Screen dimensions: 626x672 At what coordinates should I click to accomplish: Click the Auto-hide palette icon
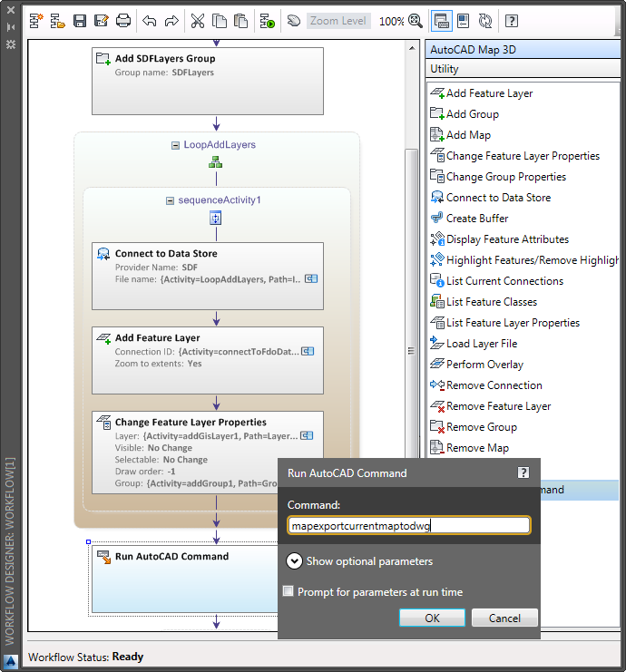pyautogui.click(x=11, y=27)
